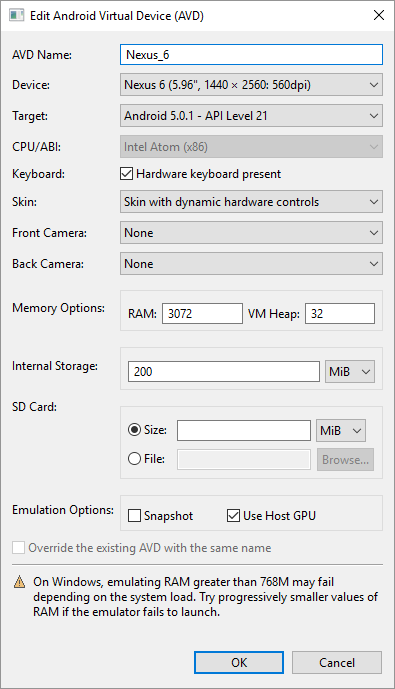Close the Edit AVD dialog
Screen dimensions: 395x689
(379, 15)
